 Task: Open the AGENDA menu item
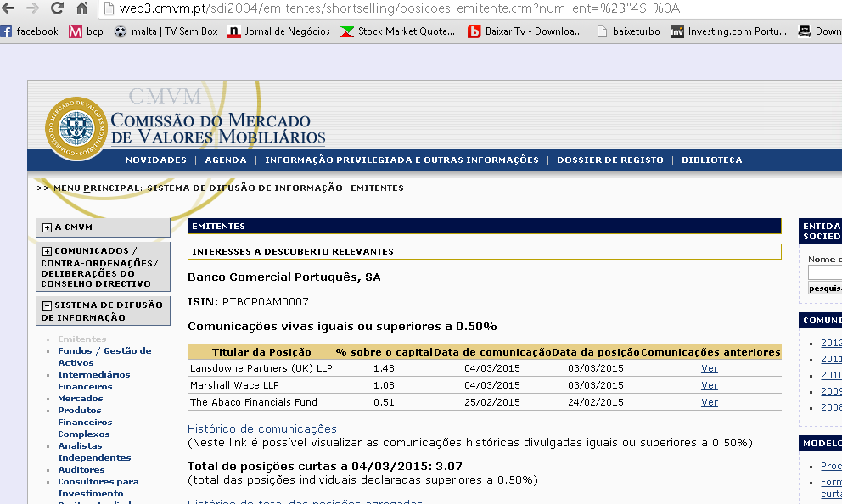[x=226, y=160]
